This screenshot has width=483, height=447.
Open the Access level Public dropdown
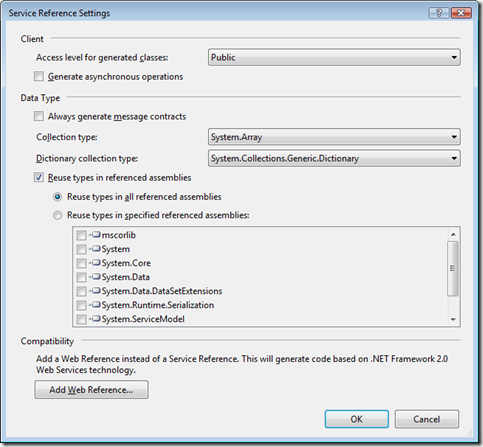(x=334, y=57)
